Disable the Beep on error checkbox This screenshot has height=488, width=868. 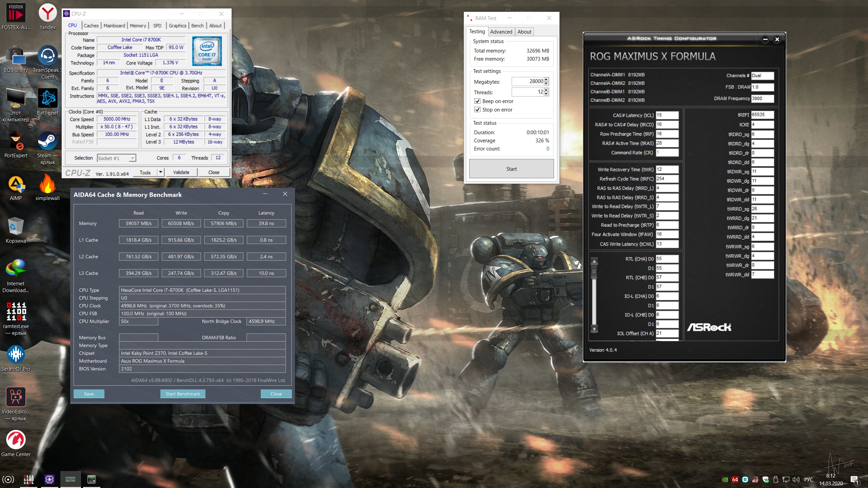477,101
